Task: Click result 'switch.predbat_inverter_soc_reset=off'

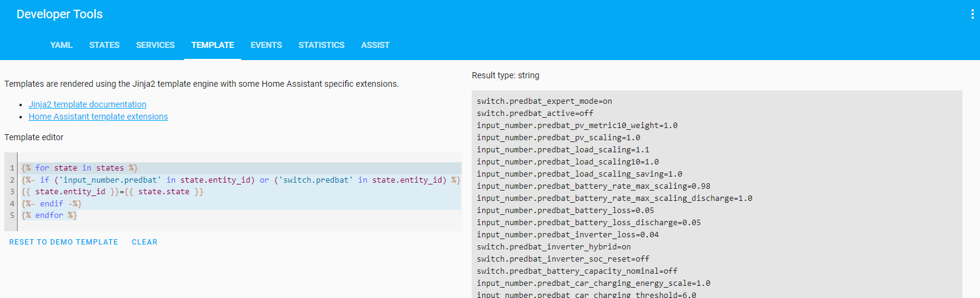Action: (563, 259)
